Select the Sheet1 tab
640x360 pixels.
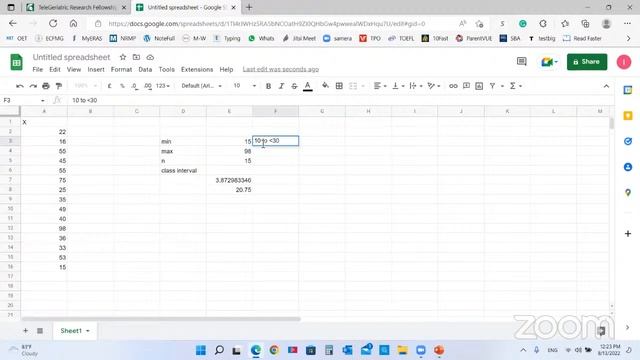pyautogui.click(x=75, y=331)
